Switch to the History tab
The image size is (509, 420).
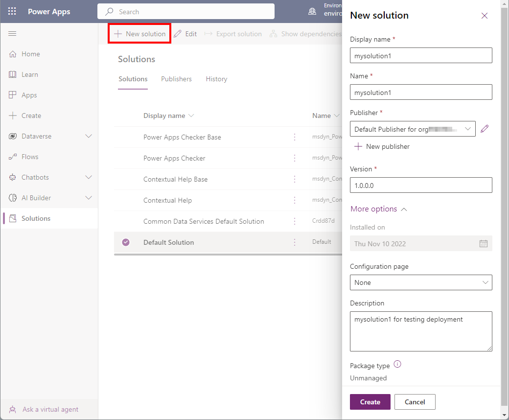(216, 79)
